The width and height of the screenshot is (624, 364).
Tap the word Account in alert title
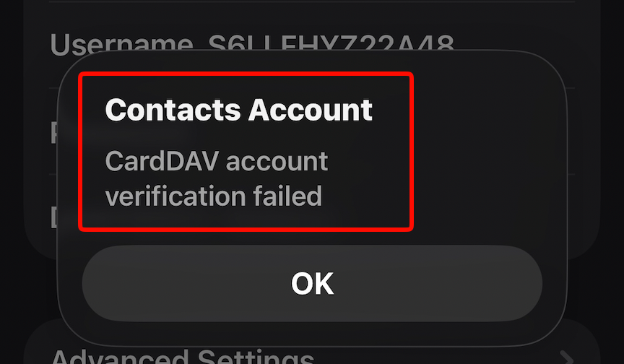coord(311,110)
